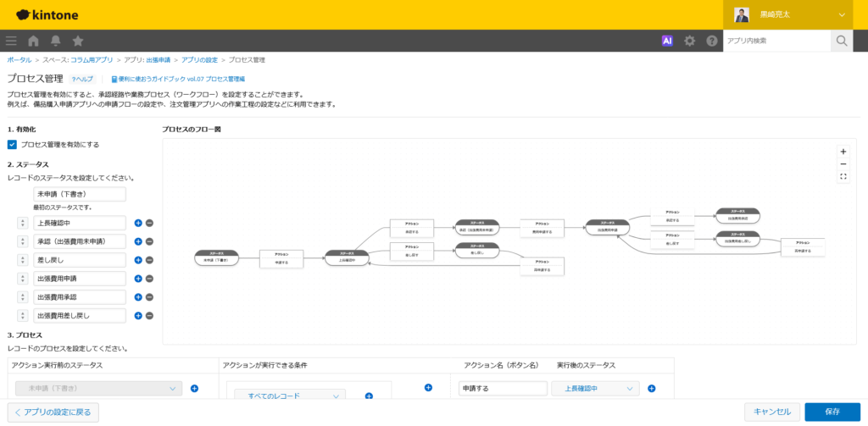Viewport: 868px width, 426px height.
Task: Open the favorites star icon
Action: pyautogui.click(x=78, y=41)
